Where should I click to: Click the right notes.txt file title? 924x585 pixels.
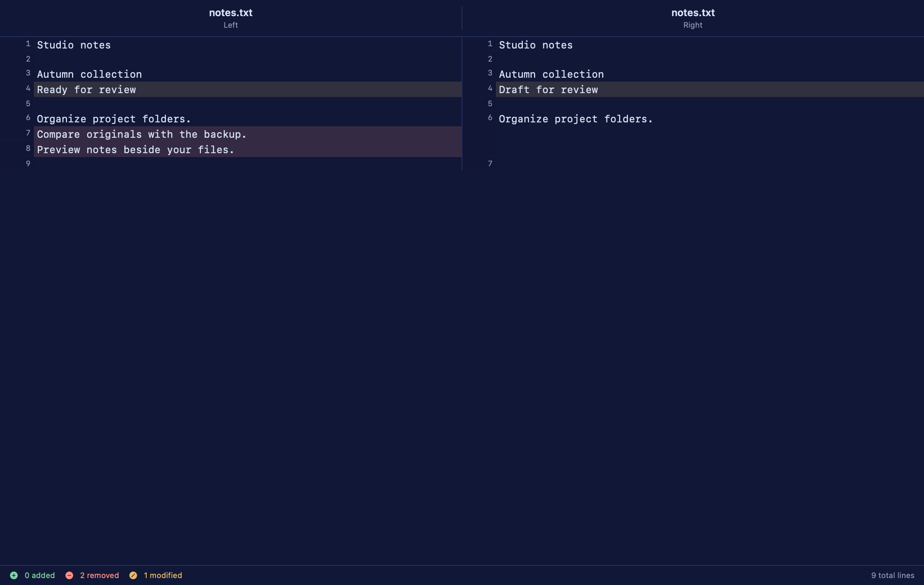tap(693, 13)
